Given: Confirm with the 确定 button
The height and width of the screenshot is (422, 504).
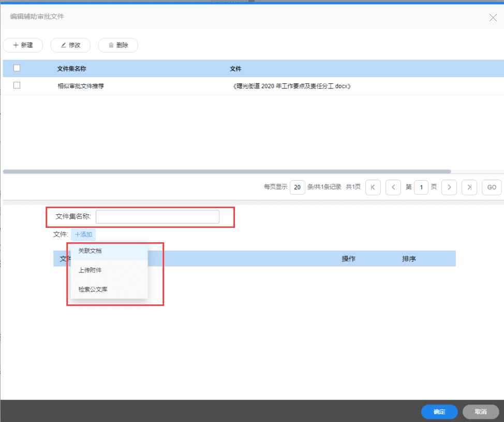Looking at the screenshot, I should (439, 412).
